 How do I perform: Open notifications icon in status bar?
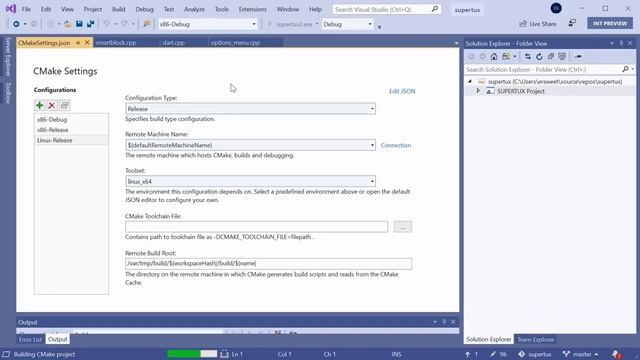tap(616, 354)
